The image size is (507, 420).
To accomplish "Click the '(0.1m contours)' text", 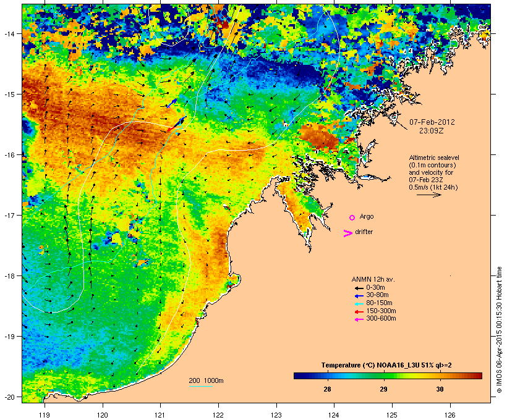I will pos(432,165).
